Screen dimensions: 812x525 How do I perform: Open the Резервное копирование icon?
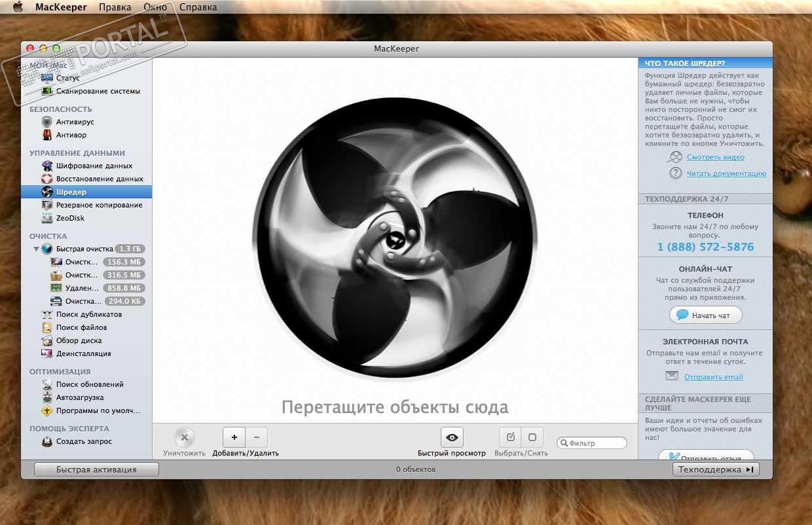(x=47, y=205)
